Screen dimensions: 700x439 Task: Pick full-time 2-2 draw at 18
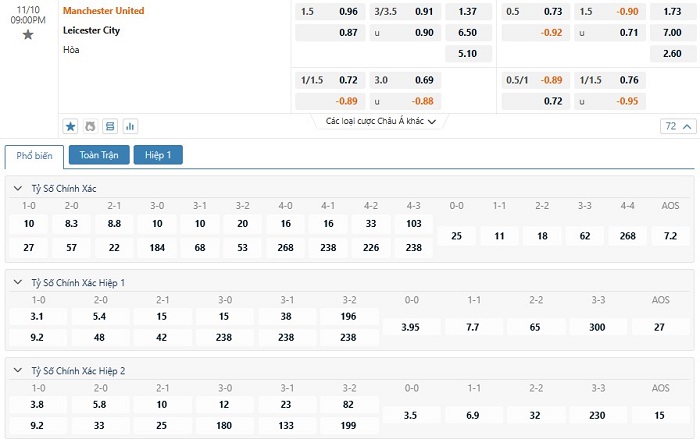542,236
